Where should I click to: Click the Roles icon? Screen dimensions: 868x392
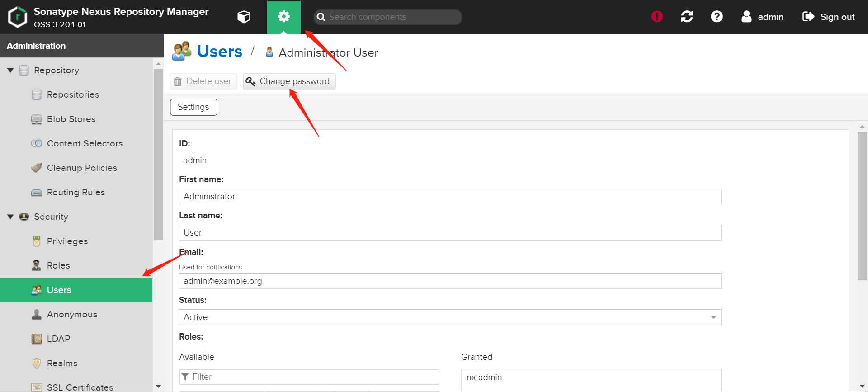37,265
